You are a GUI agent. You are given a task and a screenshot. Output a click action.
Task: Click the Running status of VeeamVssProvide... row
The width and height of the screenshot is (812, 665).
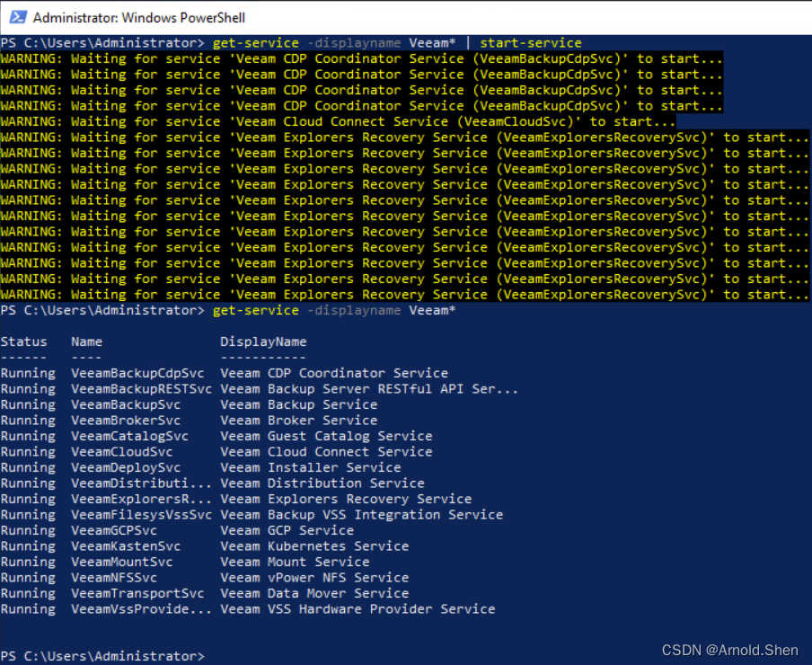click(x=28, y=609)
